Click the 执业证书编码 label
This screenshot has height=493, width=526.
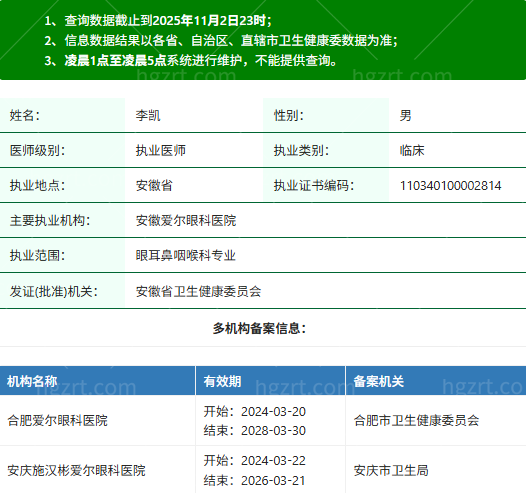314,185
